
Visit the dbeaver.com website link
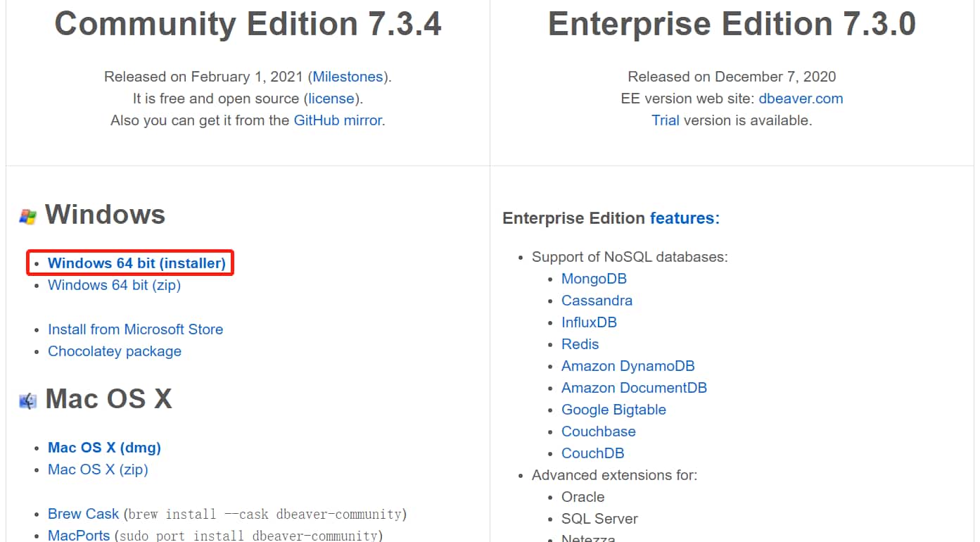[x=801, y=99]
